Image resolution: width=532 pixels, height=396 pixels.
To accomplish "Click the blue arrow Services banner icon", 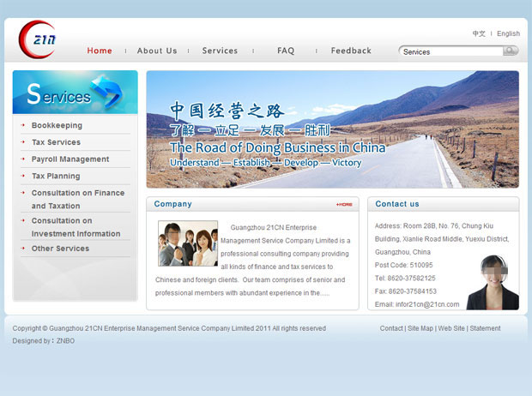I will click(x=106, y=92).
